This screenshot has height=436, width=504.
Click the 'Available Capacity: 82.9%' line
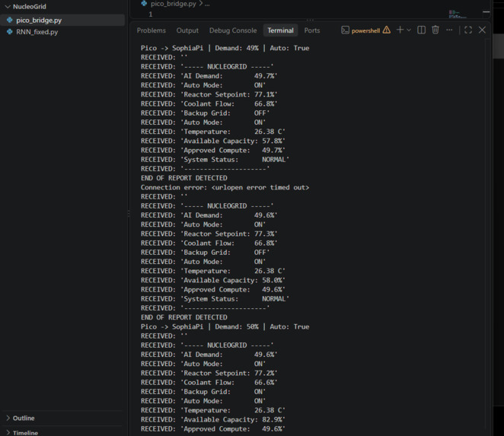coord(212,419)
